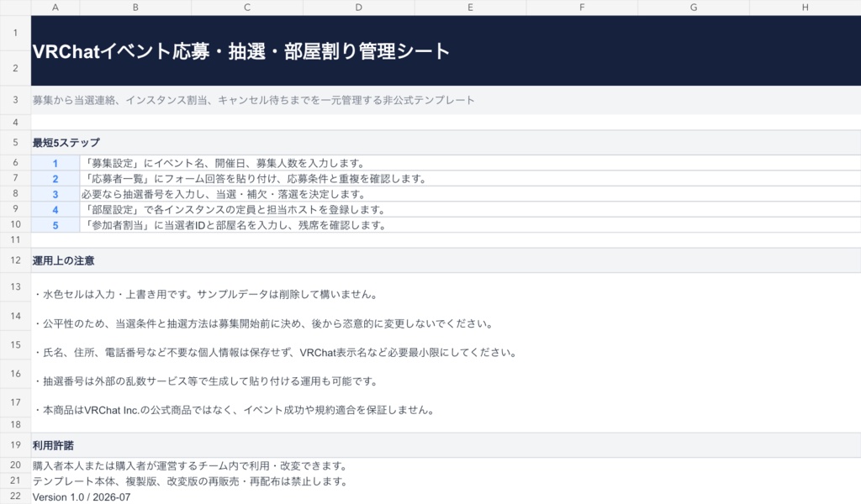Select row 17 header
The image size is (861, 504).
coord(15,402)
